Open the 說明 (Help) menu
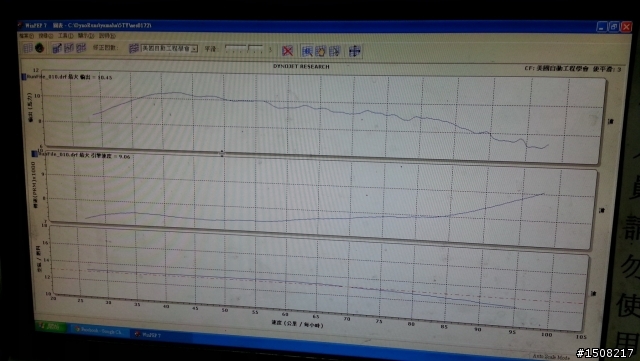This screenshot has height=361, width=640. [107, 36]
